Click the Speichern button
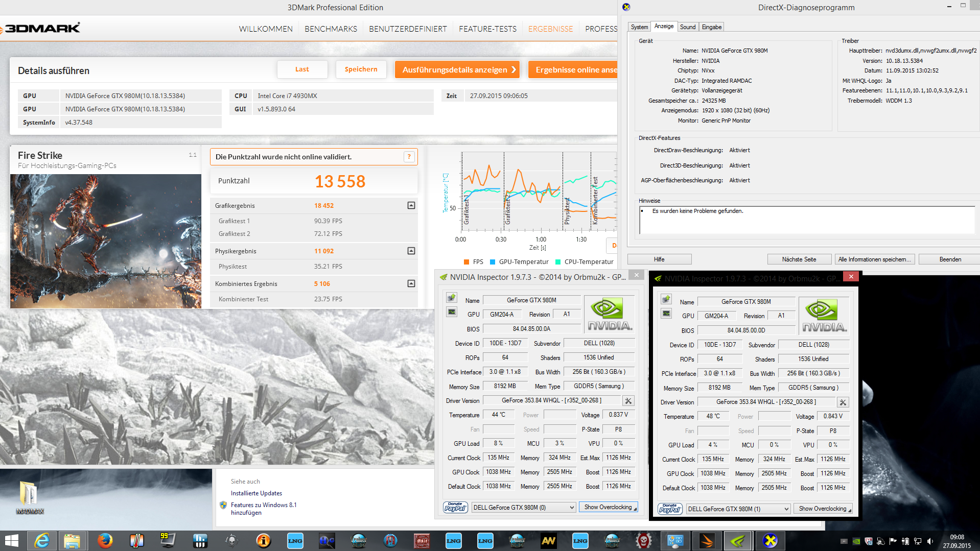 361,69
